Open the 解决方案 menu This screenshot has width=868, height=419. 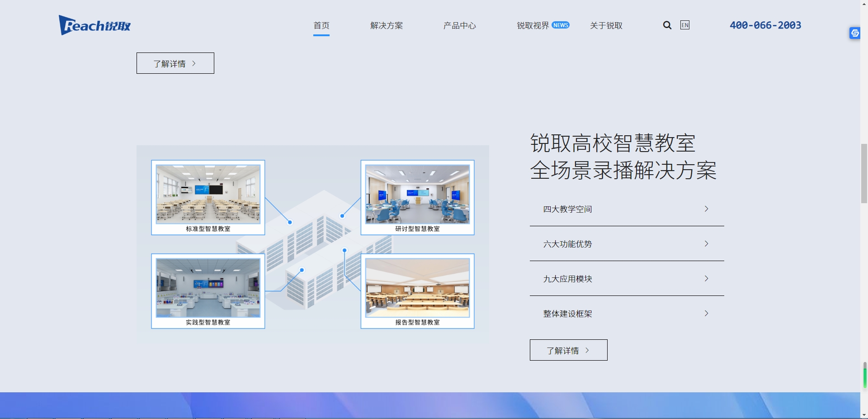387,26
